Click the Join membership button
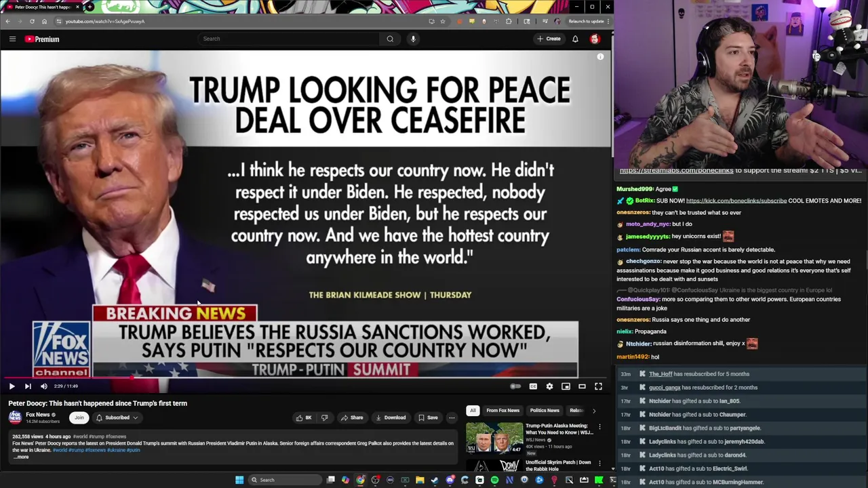868x488 pixels. (79, 418)
